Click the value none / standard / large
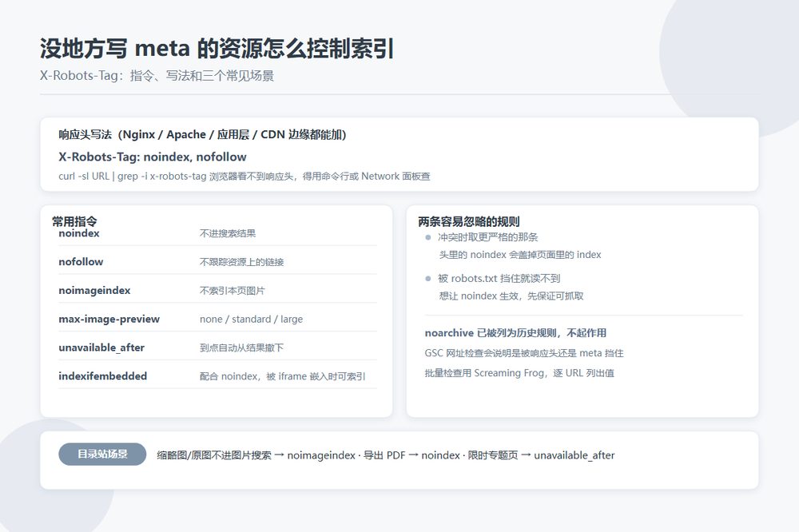The height and width of the screenshot is (532, 799). tap(251, 319)
